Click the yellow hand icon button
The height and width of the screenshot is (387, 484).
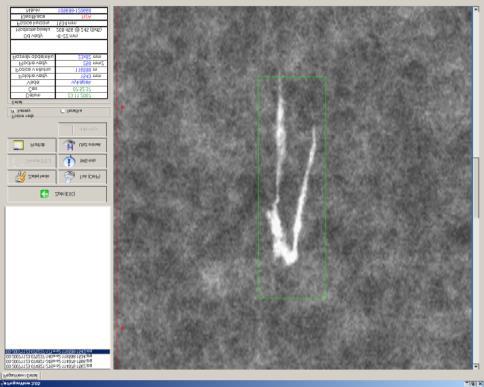pyautogui.click(x=32, y=177)
